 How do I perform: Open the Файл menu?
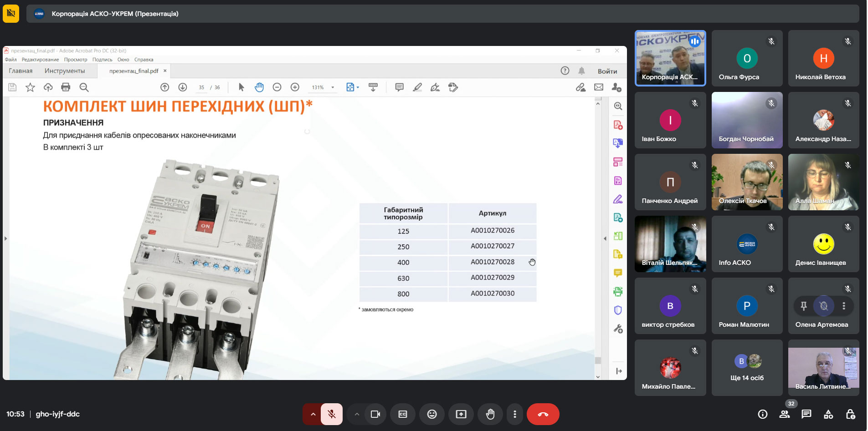pos(10,60)
